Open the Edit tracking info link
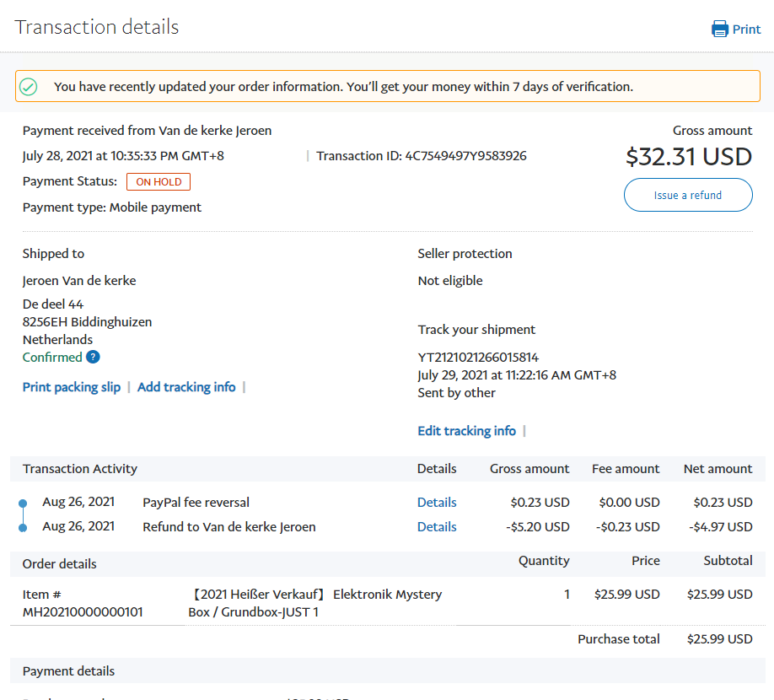774x700 pixels. click(466, 431)
